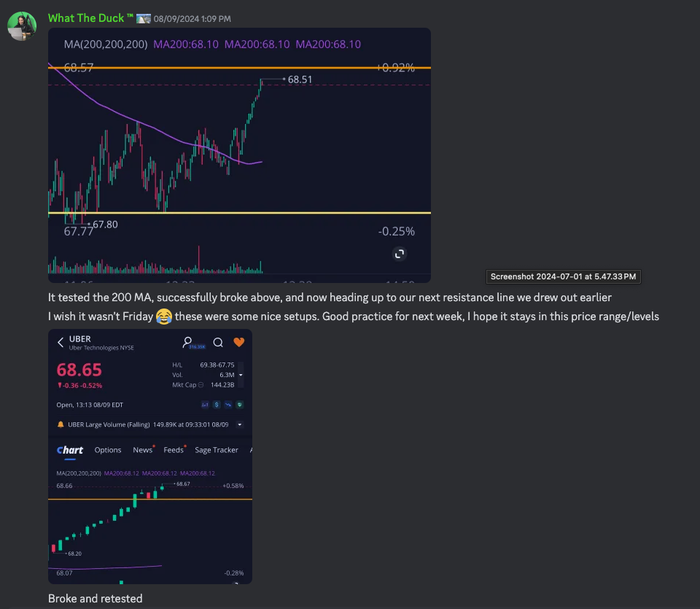Click the first blue badge near the dollar icon
The height and width of the screenshot is (609, 700).
[205, 405]
